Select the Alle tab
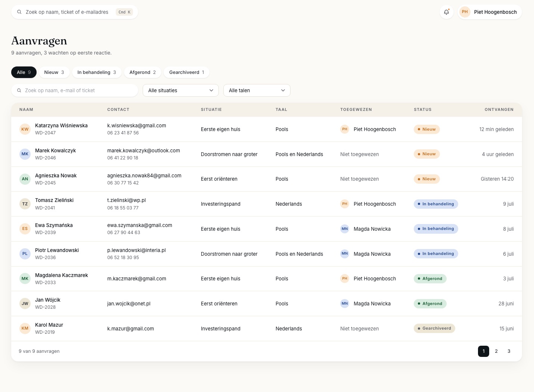Screen dimensions: 534x392 [x=24, y=72]
